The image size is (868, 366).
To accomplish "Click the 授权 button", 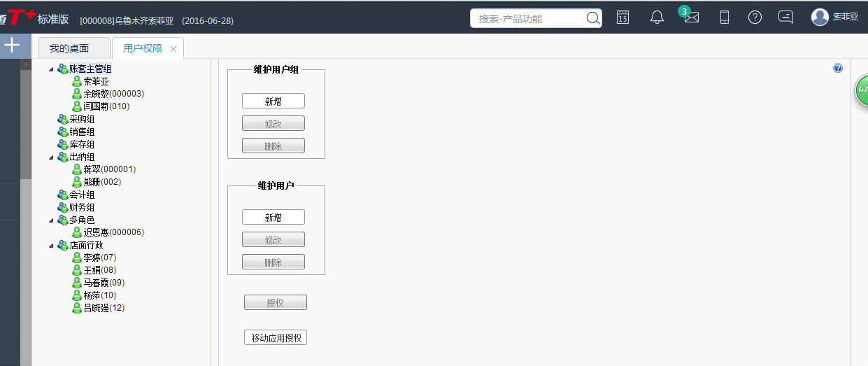I will coord(276,302).
